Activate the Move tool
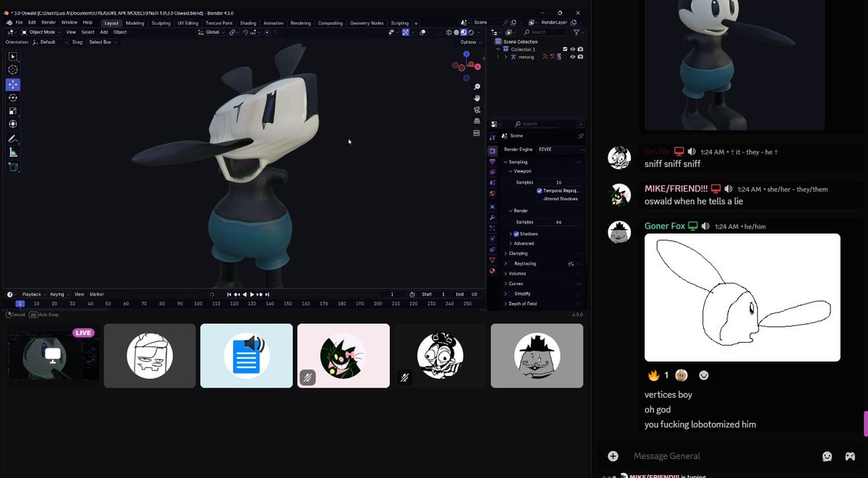The image size is (868, 478). (13, 84)
